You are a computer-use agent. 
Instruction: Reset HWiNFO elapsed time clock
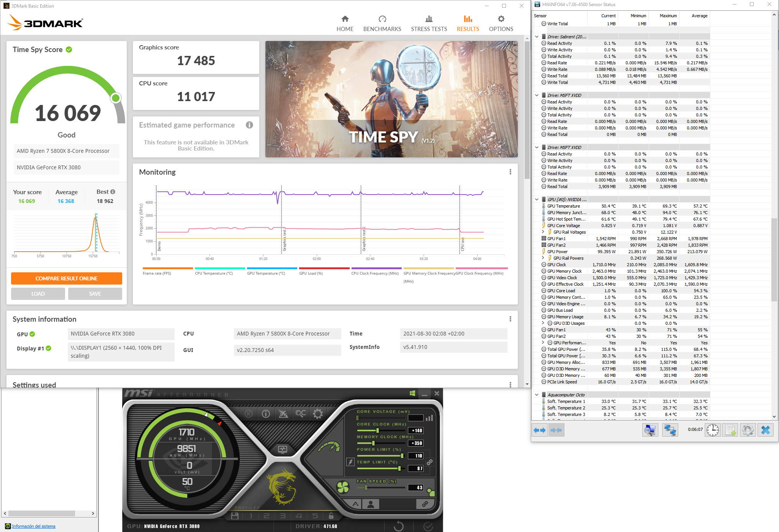tap(713, 430)
